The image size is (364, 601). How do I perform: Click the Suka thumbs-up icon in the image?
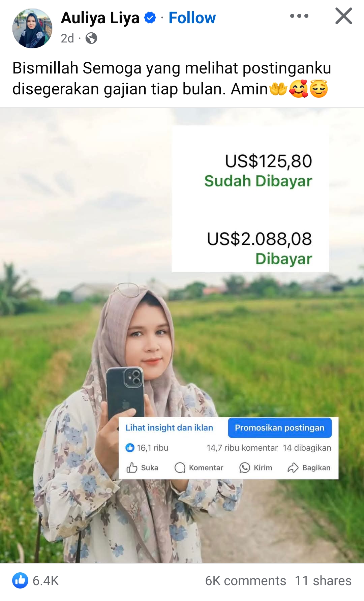132,468
